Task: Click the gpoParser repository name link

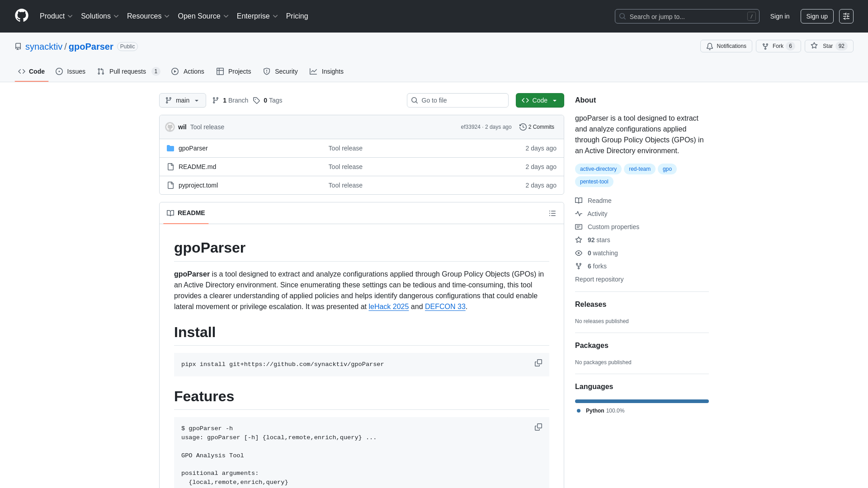Action: pyautogui.click(x=91, y=47)
